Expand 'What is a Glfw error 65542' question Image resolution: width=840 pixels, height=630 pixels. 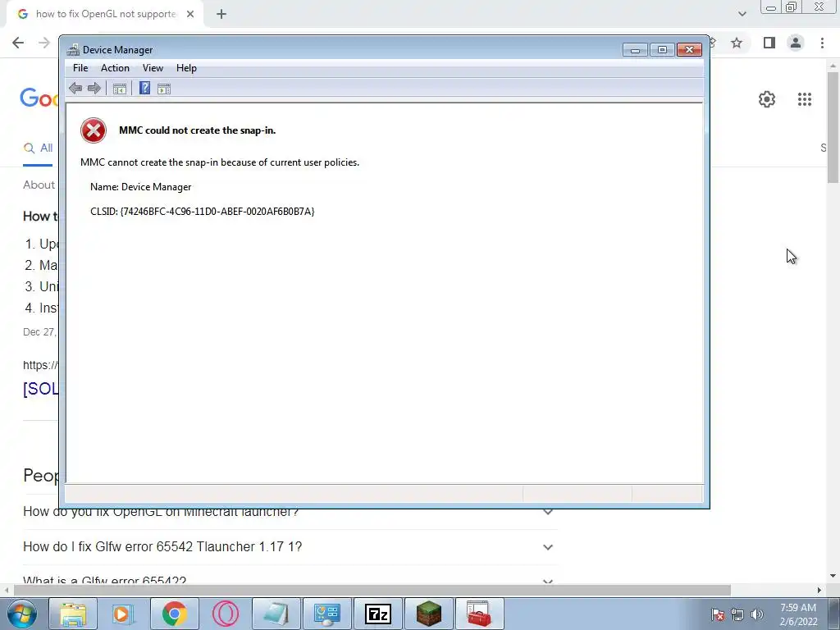(290, 582)
